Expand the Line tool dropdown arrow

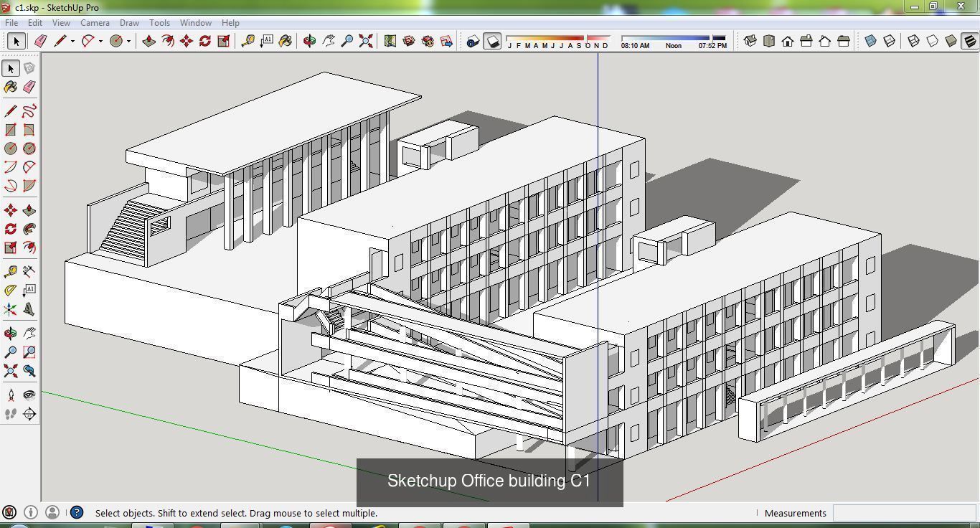tap(72, 41)
